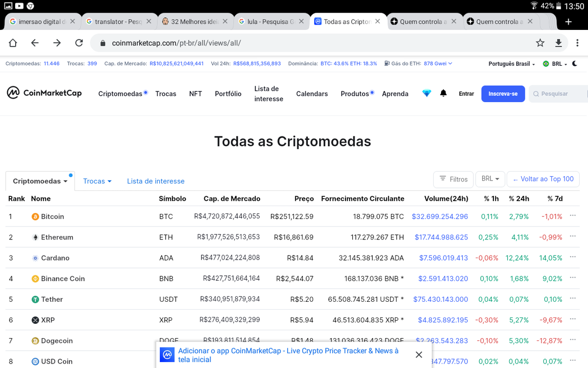Sort by the Preço column header
588x368 pixels.
coord(304,199)
